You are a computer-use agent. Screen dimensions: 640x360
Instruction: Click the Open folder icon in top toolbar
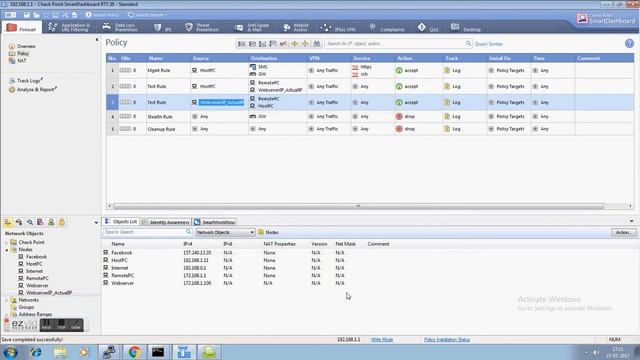[x=36, y=15]
